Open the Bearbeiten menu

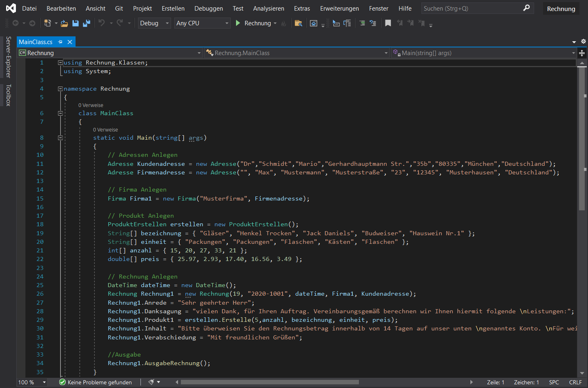pyautogui.click(x=61, y=8)
